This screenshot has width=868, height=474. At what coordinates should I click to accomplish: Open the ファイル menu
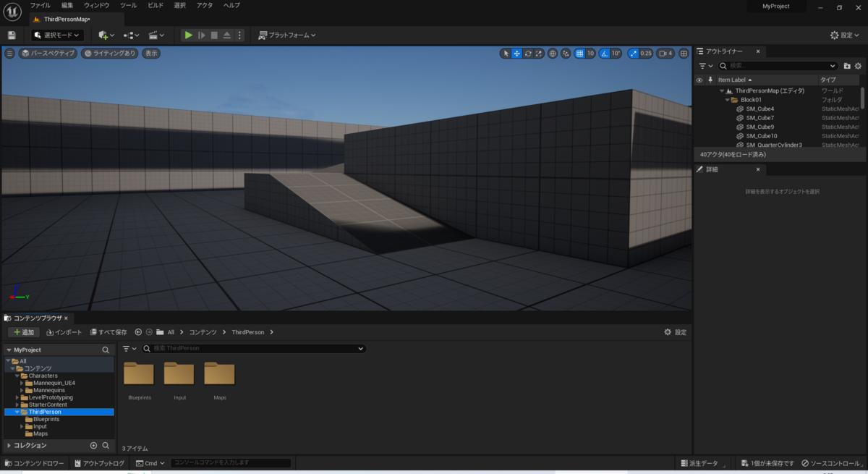[x=40, y=5]
